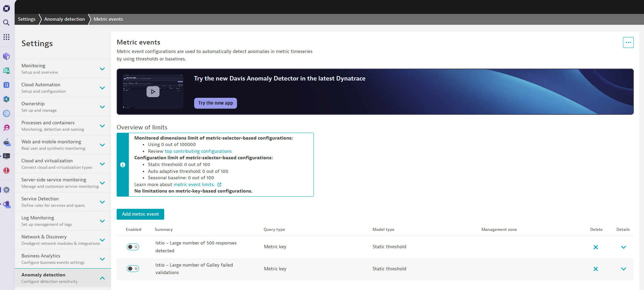Enable the Istio 500 responses metric event

(x=133, y=247)
